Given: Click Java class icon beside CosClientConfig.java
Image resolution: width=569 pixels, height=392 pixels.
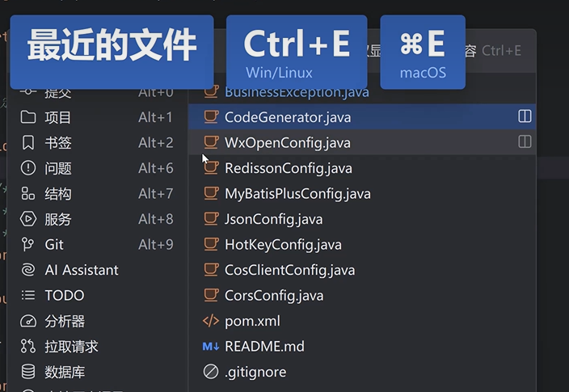Looking at the screenshot, I should [x=211, y=270].
